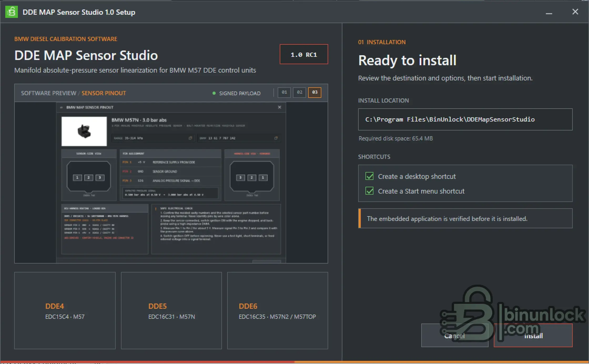Switch to preview slide 01
Image resolution: width=589 pixels, height=364 pixels.
(x=284, y=92)
